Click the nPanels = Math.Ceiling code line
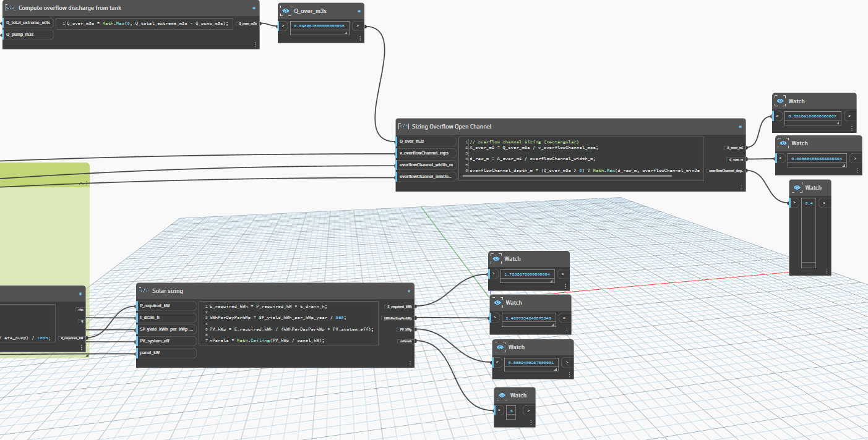This screenshot has width=868, height=440. [267, 341]
